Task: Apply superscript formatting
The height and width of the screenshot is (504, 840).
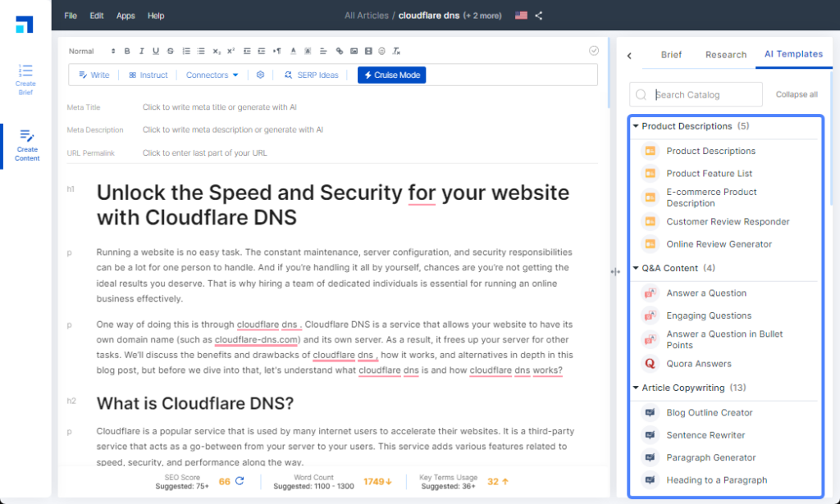Action: tap(231, 52)
